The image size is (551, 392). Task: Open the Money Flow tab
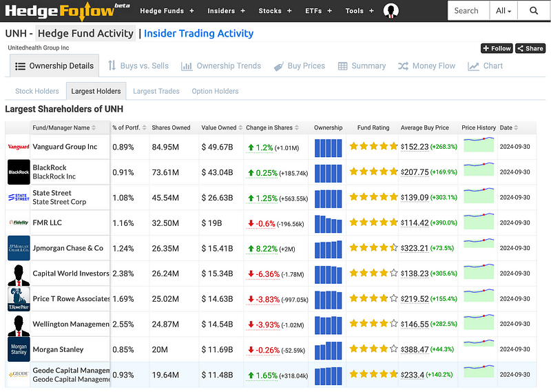tap(426, 66)
